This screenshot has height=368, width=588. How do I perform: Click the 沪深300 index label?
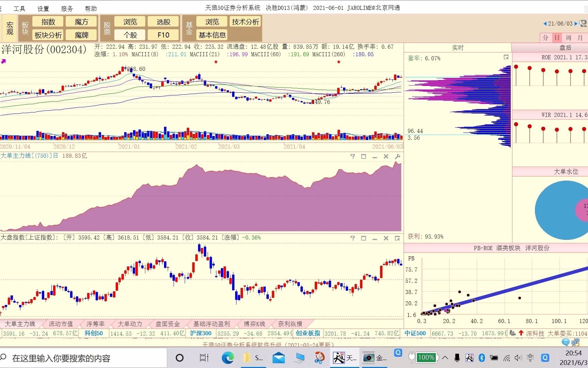click(201, 333)
